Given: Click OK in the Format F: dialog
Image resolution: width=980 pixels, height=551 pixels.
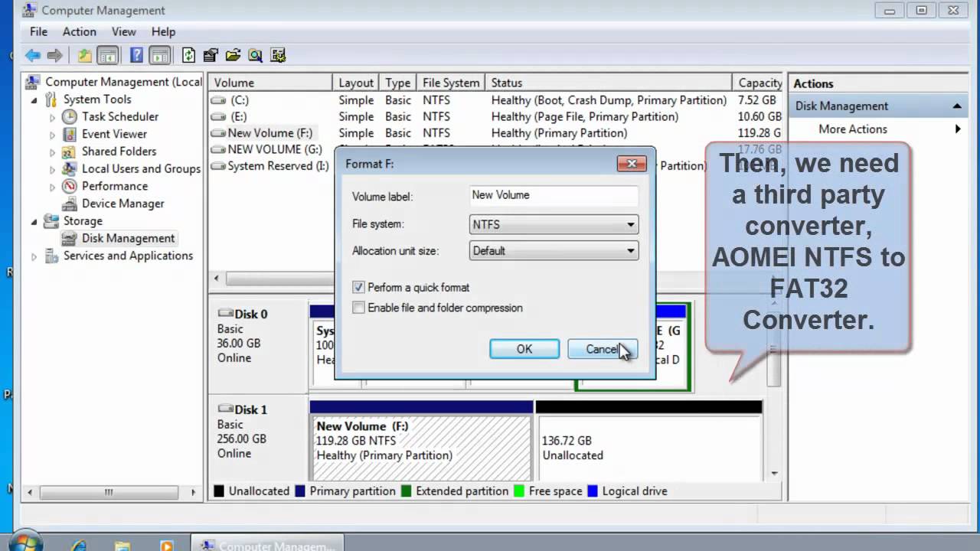Looking at the screenshot, I should coord(524,349).
